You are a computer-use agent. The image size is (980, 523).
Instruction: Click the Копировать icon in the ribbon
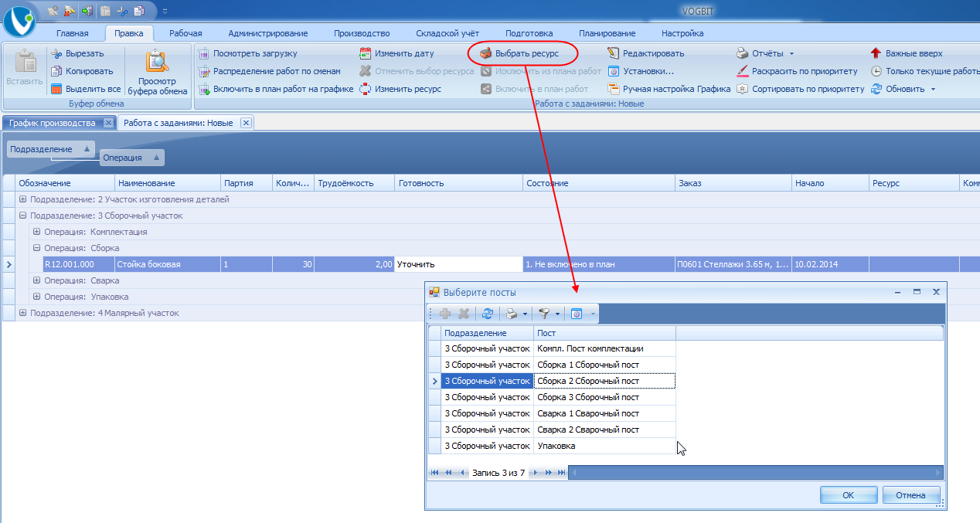[56, 71]
